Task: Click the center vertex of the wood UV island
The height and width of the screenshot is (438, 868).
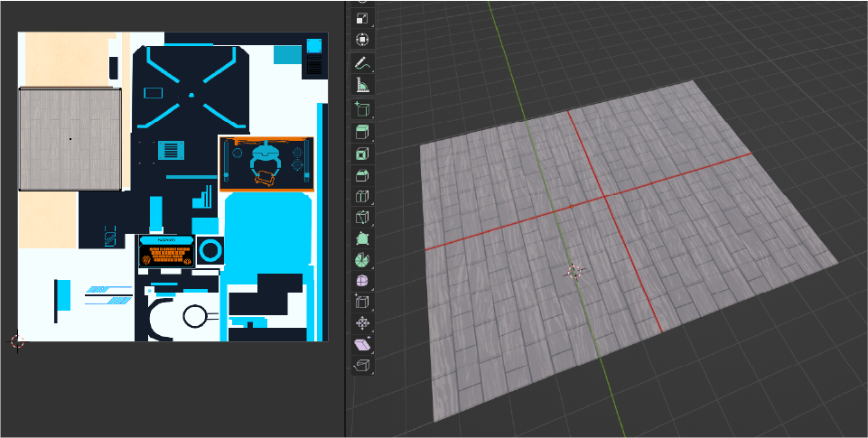Action: pos(70,139)
